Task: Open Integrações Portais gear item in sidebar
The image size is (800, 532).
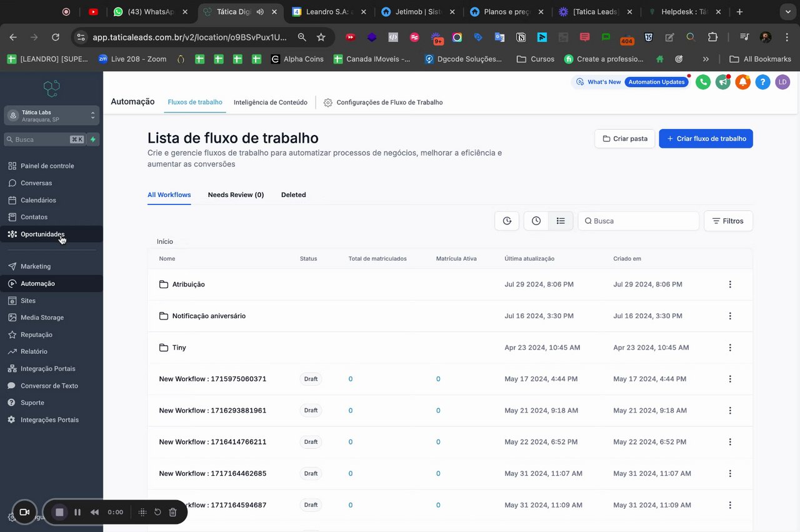Action: click(51, 420)
